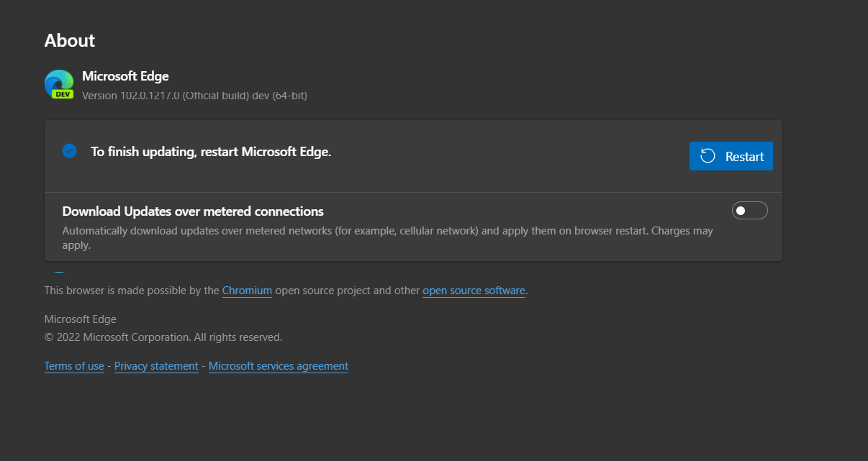Open the open source software link
This screenshot has height=461, width=868.
tap(474, 291)
